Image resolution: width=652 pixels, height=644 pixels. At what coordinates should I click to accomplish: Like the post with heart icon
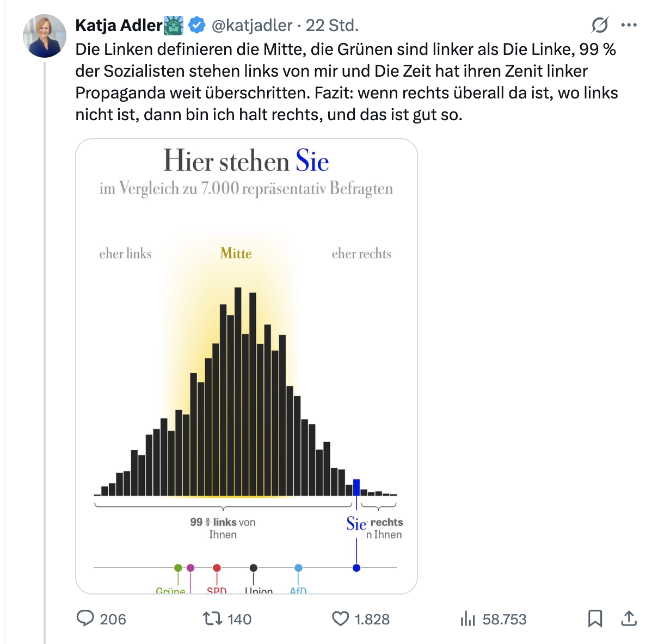340,618
